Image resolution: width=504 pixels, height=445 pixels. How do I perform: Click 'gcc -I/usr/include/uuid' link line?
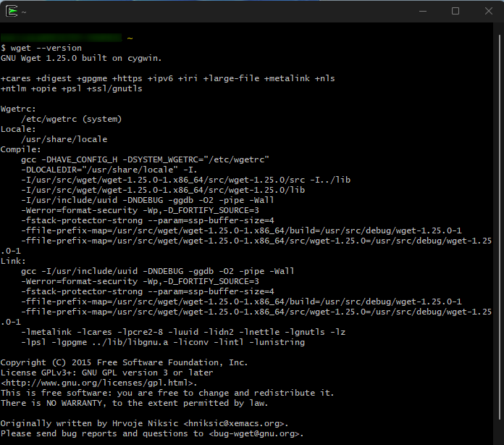point(158,271)
